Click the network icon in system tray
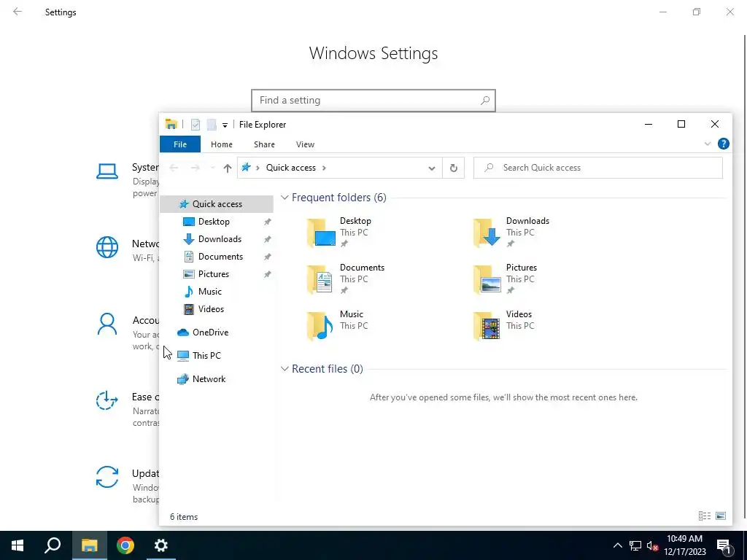The image size is (747, 560). (635, 545)
